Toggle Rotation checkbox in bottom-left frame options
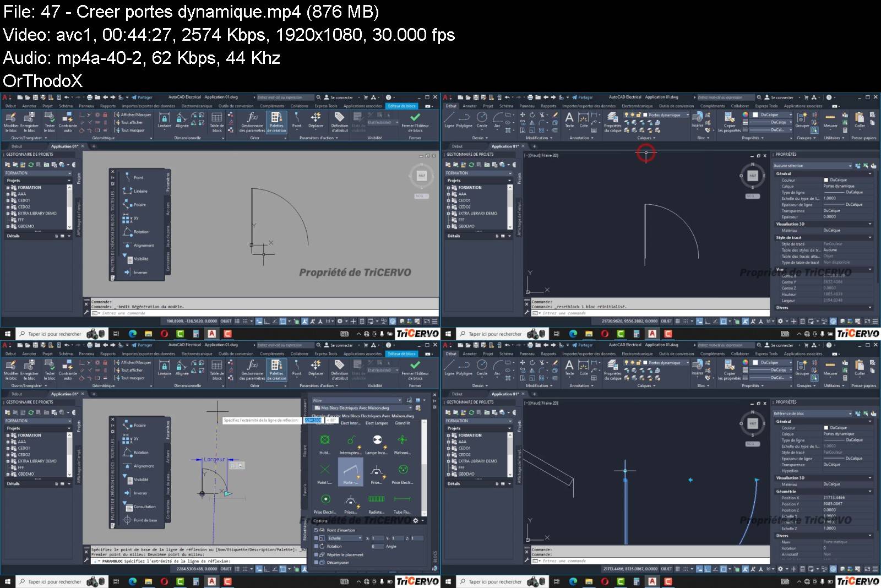 [x=316, y=546]
